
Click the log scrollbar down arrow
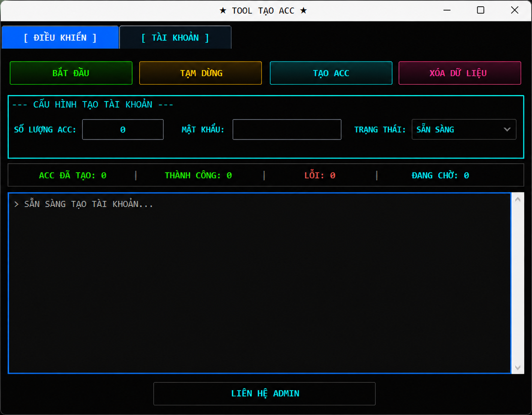(x=518, y=368)
